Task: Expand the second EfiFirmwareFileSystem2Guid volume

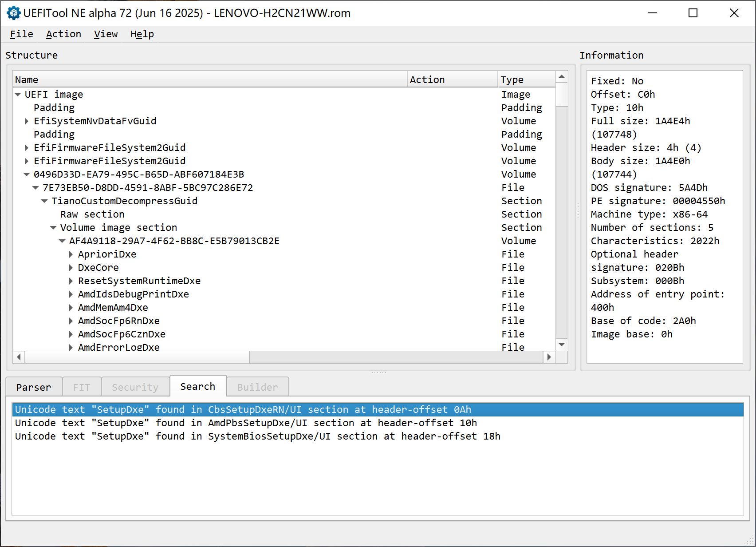Action: click(x=27, y=161)
